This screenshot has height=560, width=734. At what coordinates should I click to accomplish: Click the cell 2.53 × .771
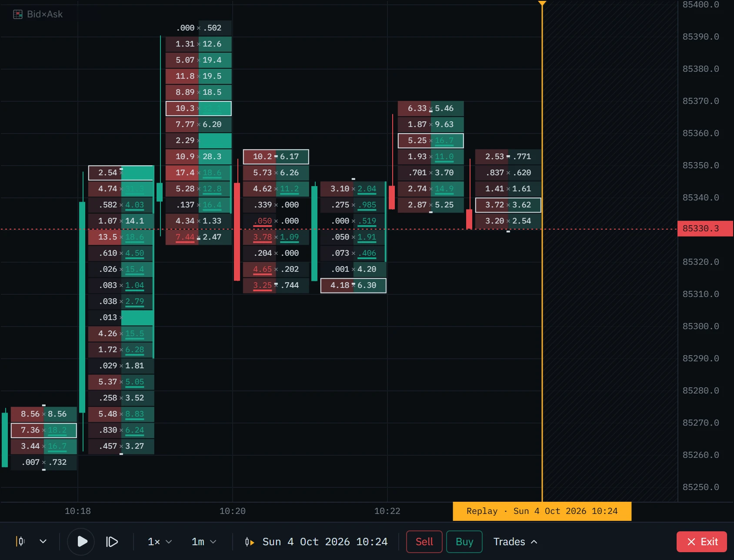tap(508, 157)
